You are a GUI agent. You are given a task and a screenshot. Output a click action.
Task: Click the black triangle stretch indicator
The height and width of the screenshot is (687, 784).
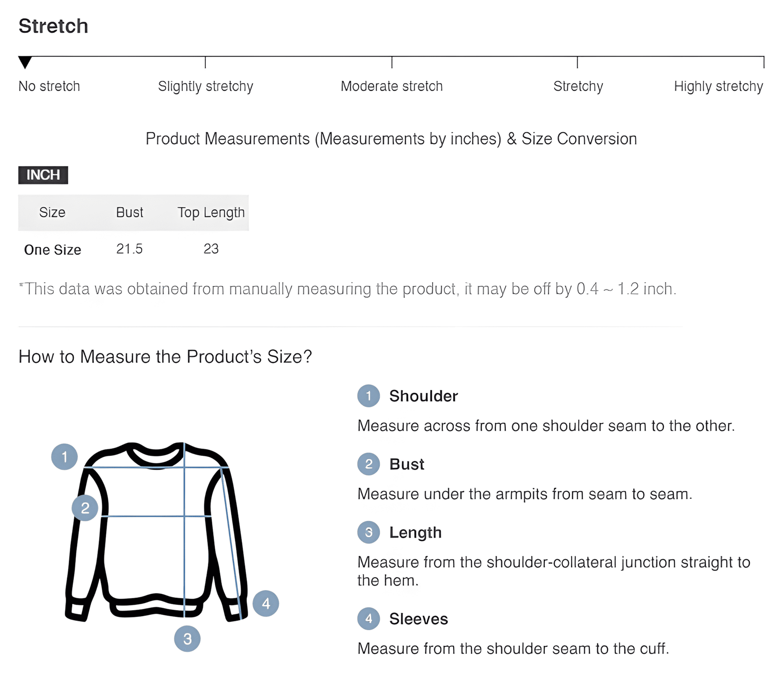tap(25, 62)
